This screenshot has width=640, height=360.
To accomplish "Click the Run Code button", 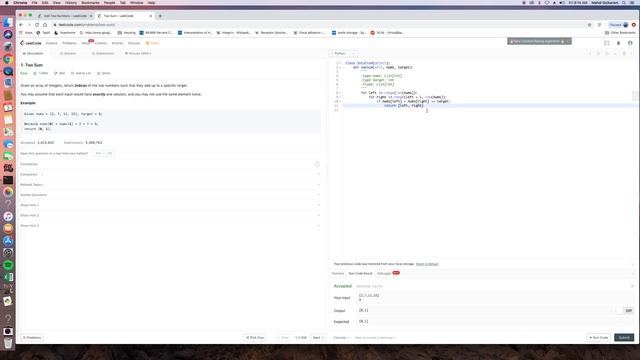I will (x=599, y=338).
